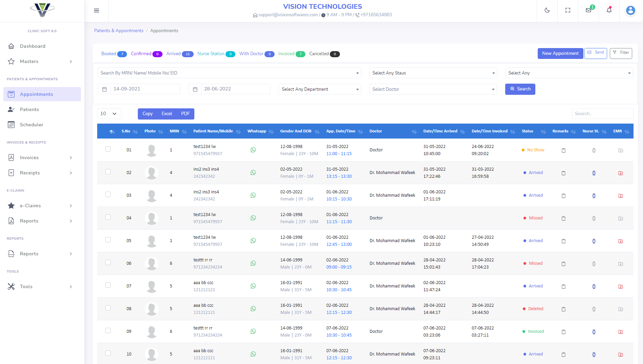643x364 pixels.
Task: Change page size using the 10 dropdown
Action: [x=109, y=113]
